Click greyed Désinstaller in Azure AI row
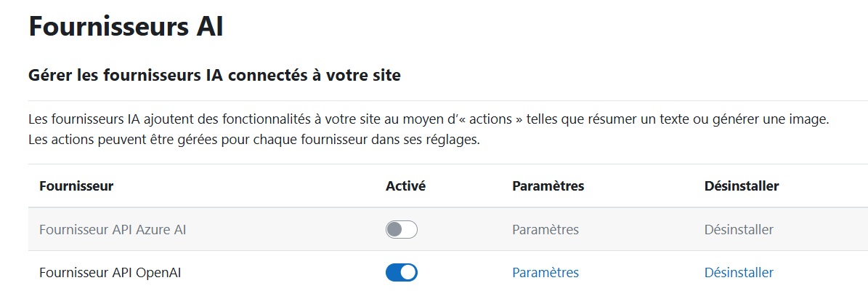The height and width of the screenshot is (299, 868). click(x=739, y=230)
